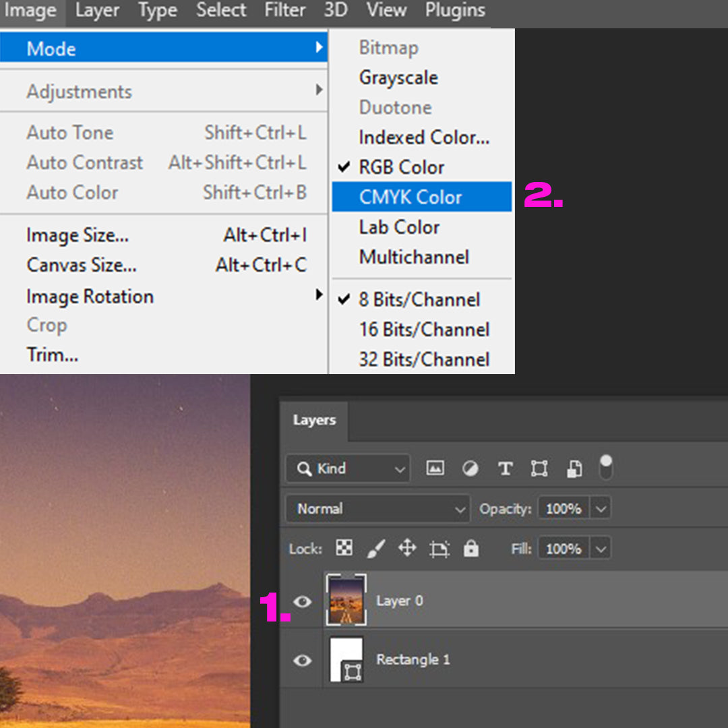Open the Normal blend mode dropdown
The height and width of the screenshot is (728, 728).
click(x=377, y=509)
